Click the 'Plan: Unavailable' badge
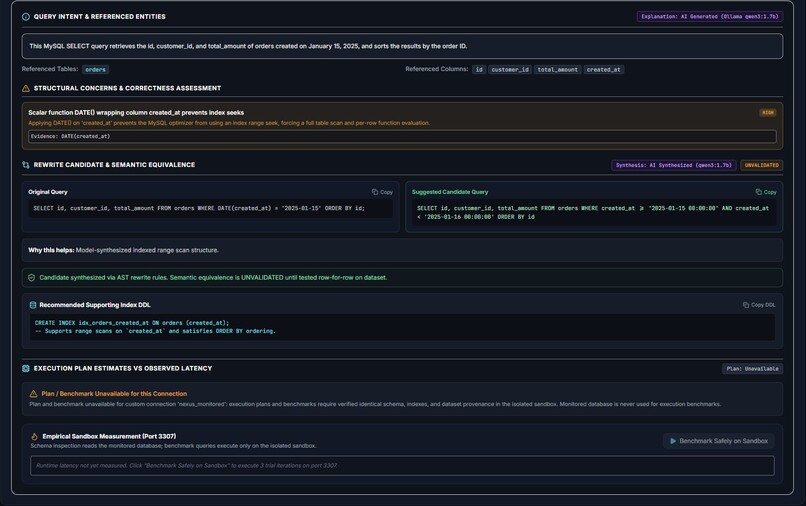Viewport: 806px width, 506px height. 753,369
